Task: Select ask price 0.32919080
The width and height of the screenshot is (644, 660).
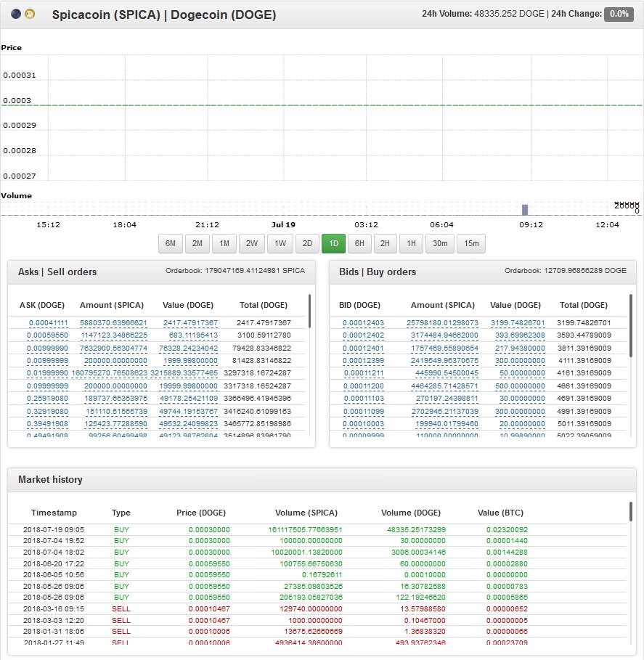Action: [x=48, y=411]
